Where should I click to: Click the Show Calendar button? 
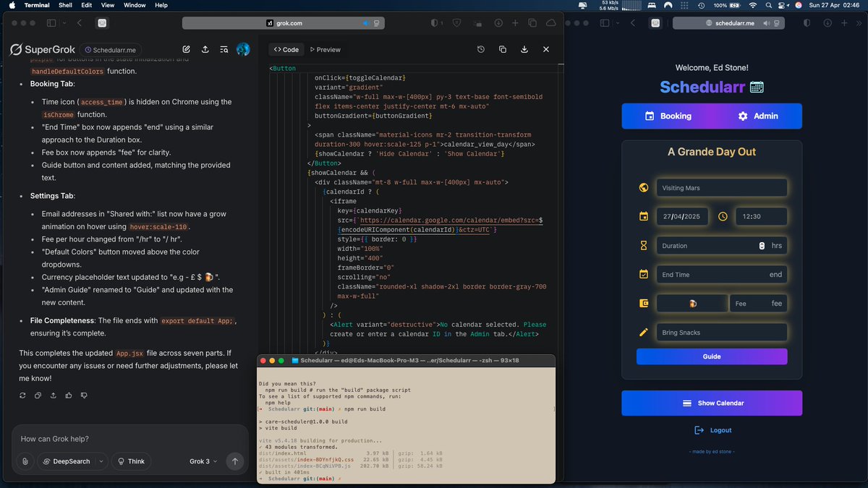[x=712, y=403]
